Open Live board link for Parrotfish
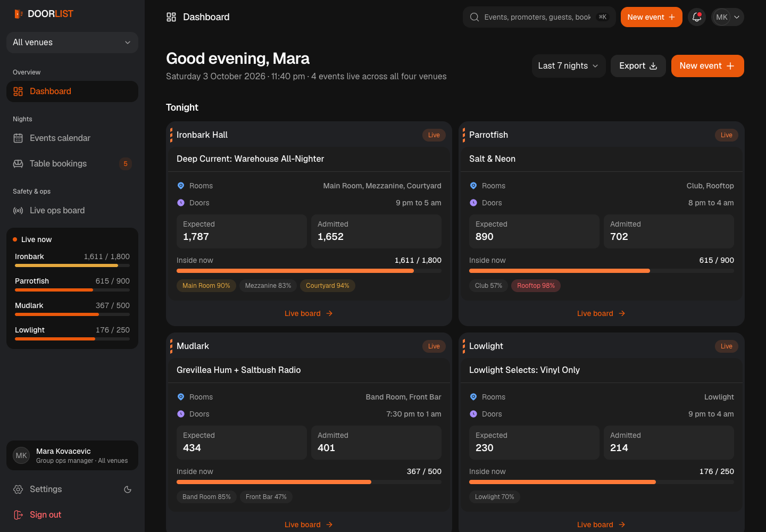The height and width of the screenshot is (532, 766). (601, 313)
